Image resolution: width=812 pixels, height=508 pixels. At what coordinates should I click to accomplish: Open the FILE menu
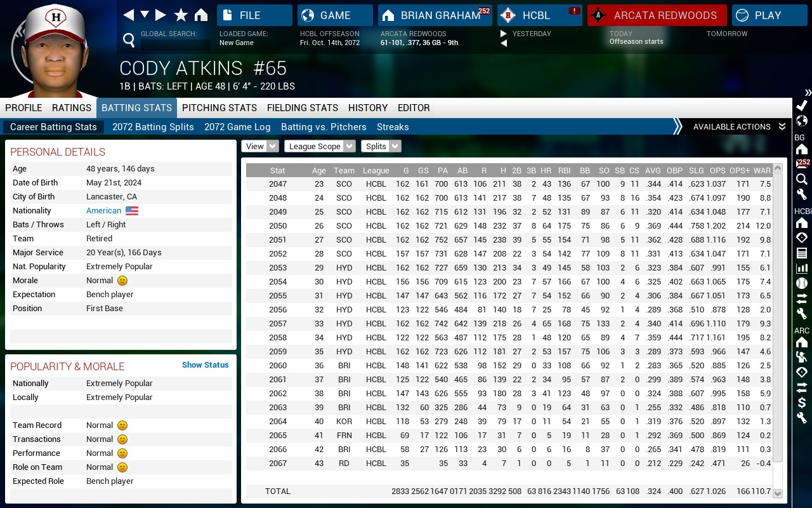click(x=254, y=15)
